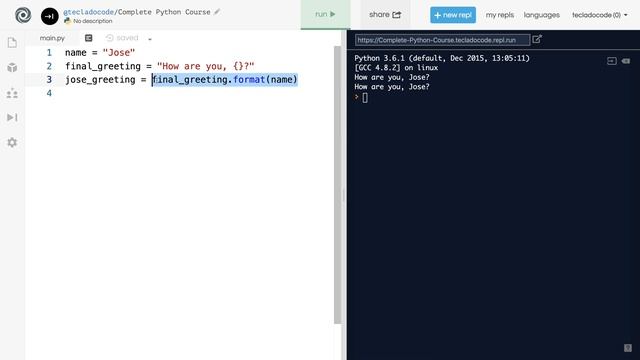
Task: Click the help icon at console bottom
Action: 628,348
